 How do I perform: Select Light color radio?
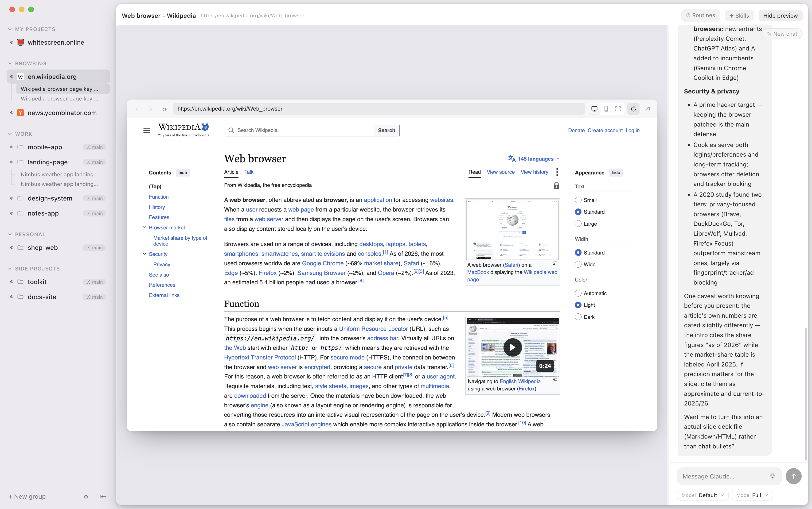coord(578,305)
